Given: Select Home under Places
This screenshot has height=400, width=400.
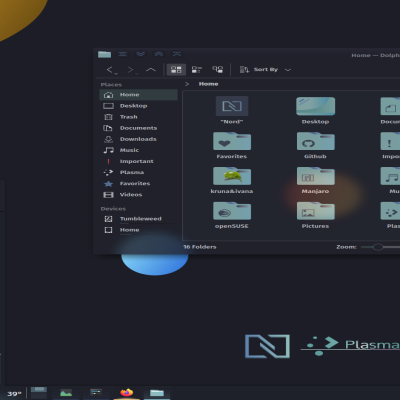Looking at the screenshot, I should [x=138, y=95].
